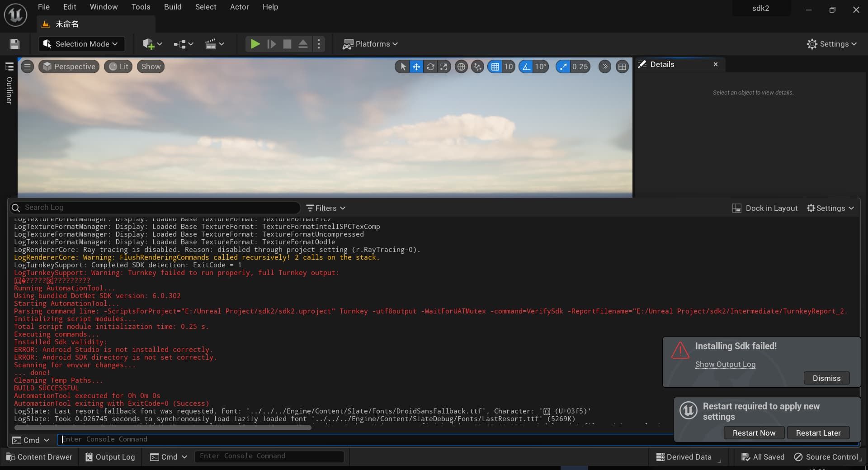This screenshot has width=868, height=470.
Task: Click the green Play button
Action: click(255, 44)
